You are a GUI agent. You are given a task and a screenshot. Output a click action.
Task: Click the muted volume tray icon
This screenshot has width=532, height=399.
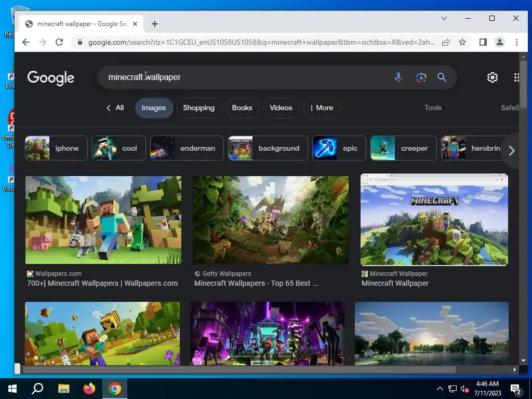[x=464, y=389]
